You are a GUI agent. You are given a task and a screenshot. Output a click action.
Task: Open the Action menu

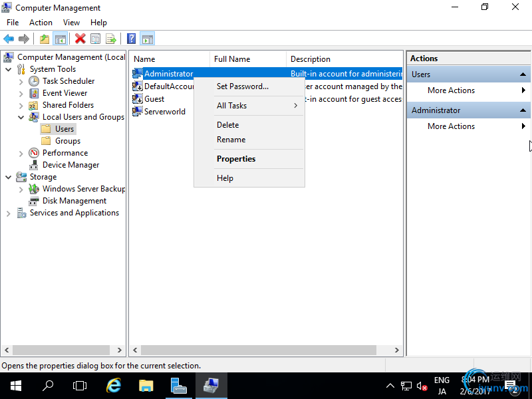41,23
